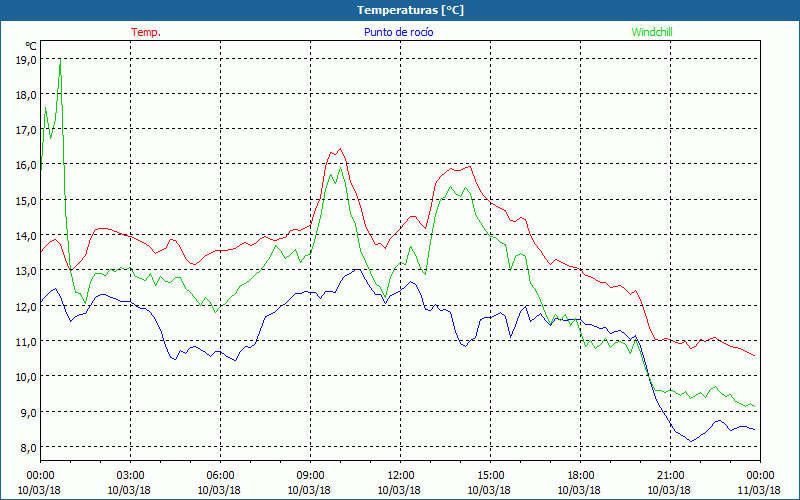Click the 15,0 y-axis value
Viewport: 800px width, 500px height.
pyautogui.click(x=26, y=201)
